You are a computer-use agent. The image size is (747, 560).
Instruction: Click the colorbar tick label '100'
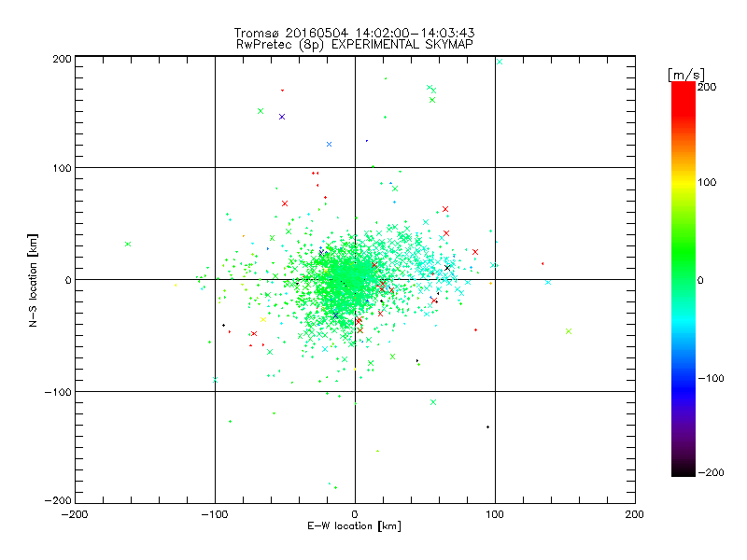click(707, 182)
